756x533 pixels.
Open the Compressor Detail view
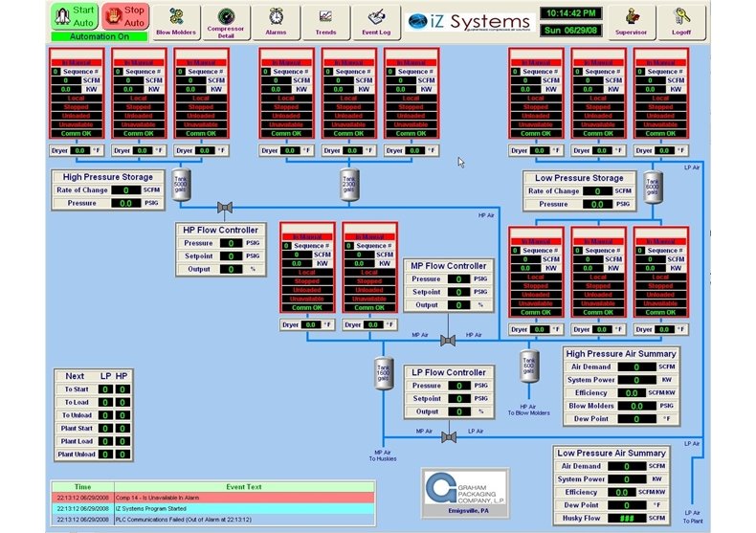point(226,18)
